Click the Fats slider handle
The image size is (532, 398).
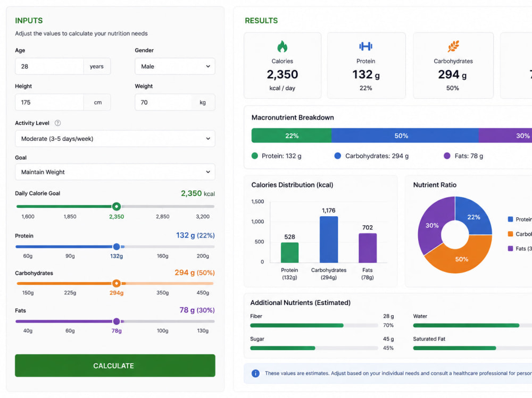tap(117, 321)
